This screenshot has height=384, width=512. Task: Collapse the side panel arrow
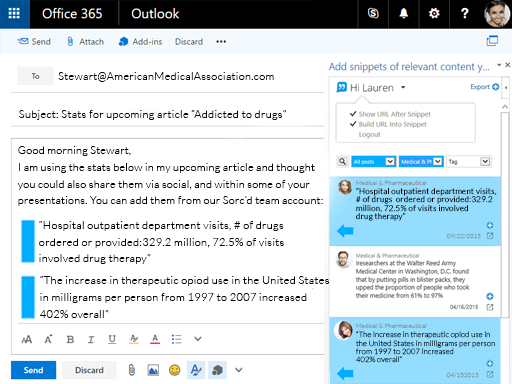506,87
